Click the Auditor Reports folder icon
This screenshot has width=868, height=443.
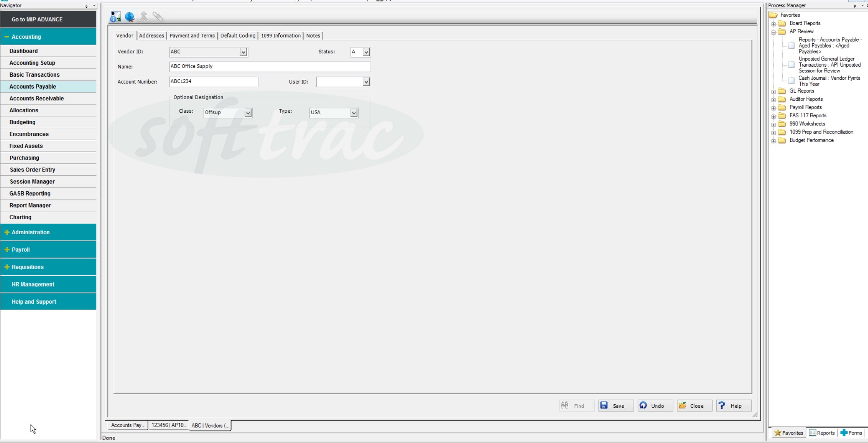(x=782, y=99)
